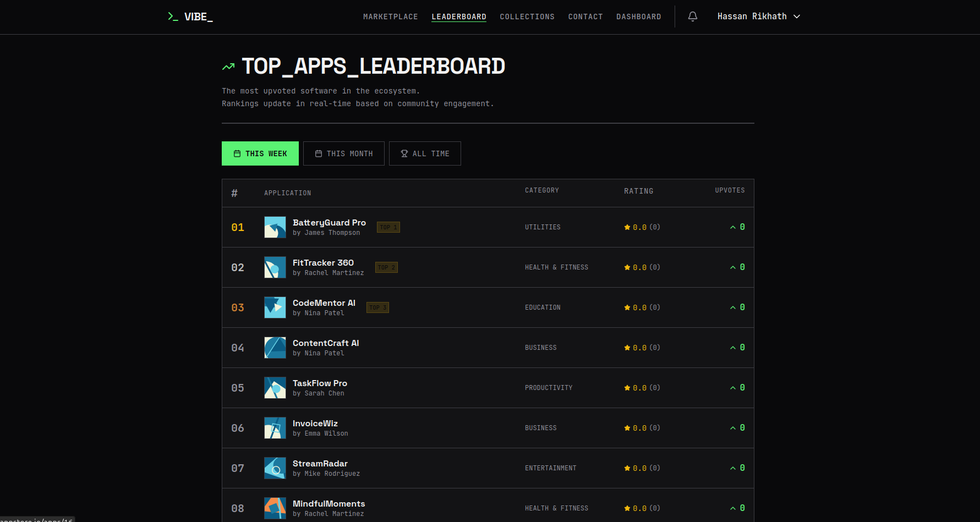This screenshot has width=980, height=522.
Task: Click the VIBE_ terminal logo
Action: (189, 17)
